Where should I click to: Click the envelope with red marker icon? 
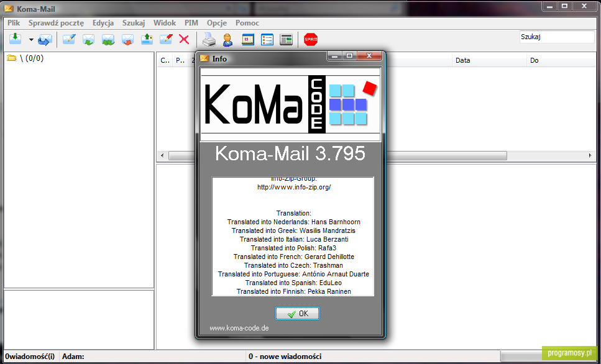[x=166, y=39]
